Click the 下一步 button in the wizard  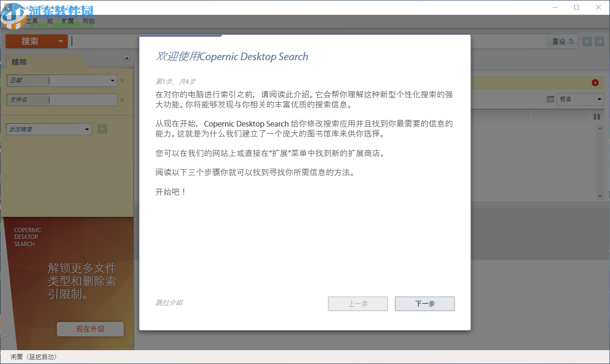pyautogui.click(x=424, y=303)
